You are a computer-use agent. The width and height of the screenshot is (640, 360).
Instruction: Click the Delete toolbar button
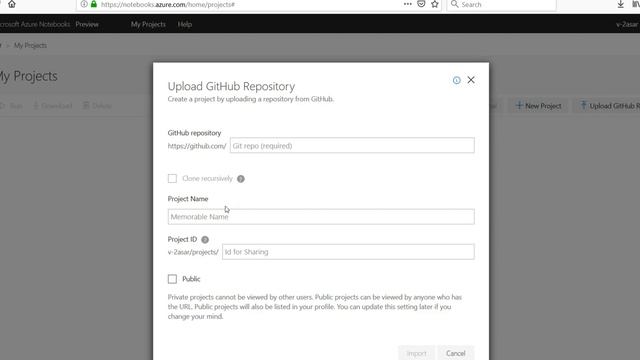click(97, 106)
